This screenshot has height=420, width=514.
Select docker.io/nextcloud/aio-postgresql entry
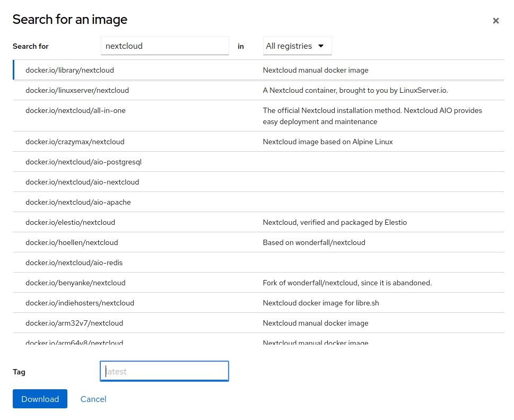click(83, 162)
